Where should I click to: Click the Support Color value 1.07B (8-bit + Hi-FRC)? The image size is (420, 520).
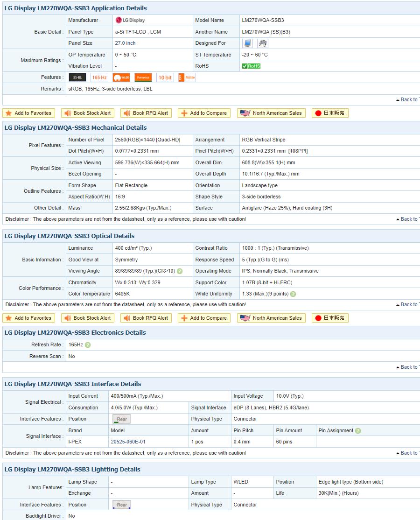tap(267, 282)
